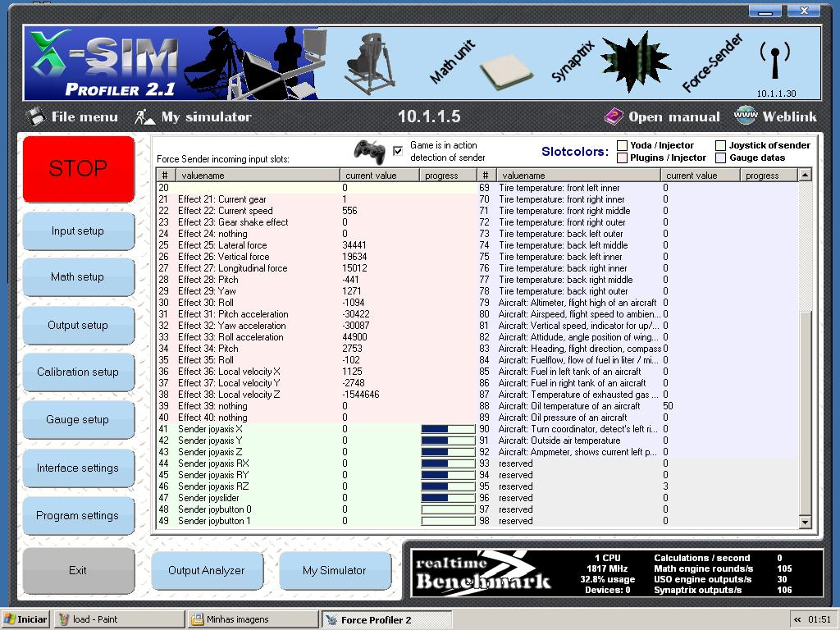Image resolution: width=840 pixels, height=630 pixels.
Task: Open Calibration setup page
Action: (78, 372)
